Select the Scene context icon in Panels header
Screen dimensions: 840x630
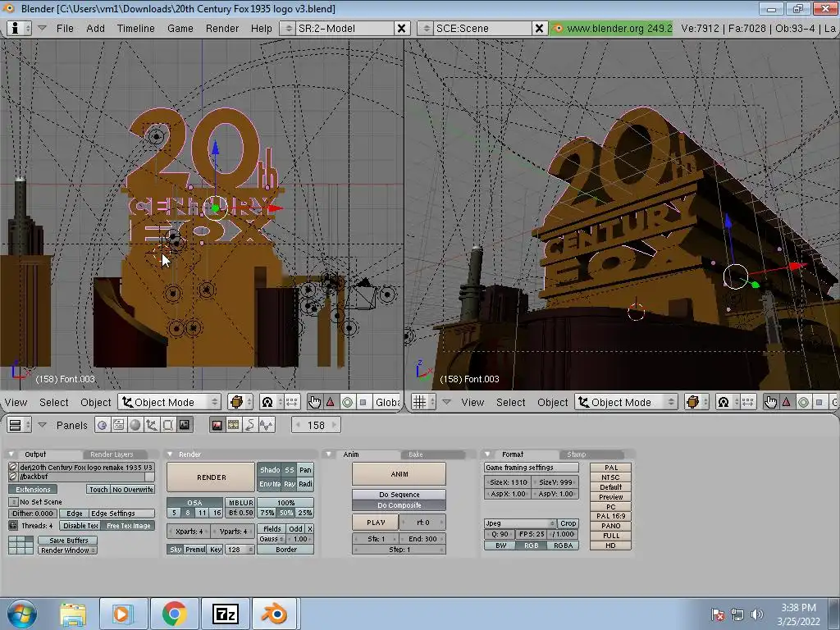click(185, 426)
